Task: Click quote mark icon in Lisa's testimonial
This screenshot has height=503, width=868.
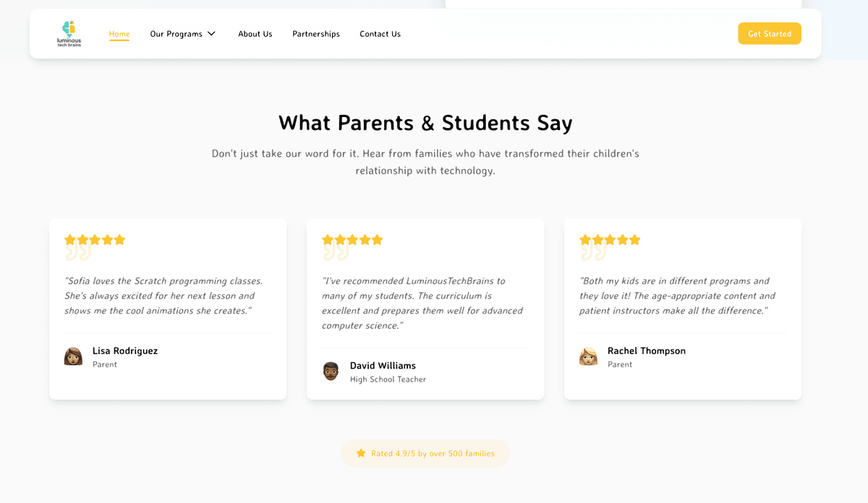Action: (x=77, y=253)
